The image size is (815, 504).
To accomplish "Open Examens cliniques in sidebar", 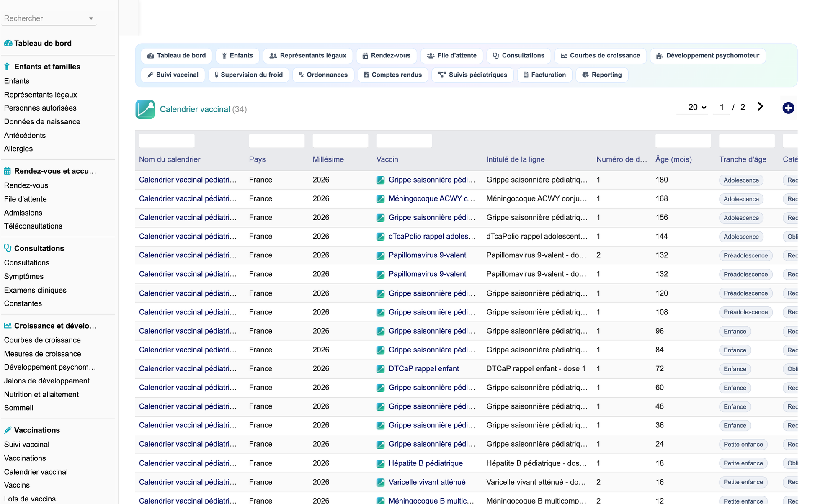I will point(35,290).
